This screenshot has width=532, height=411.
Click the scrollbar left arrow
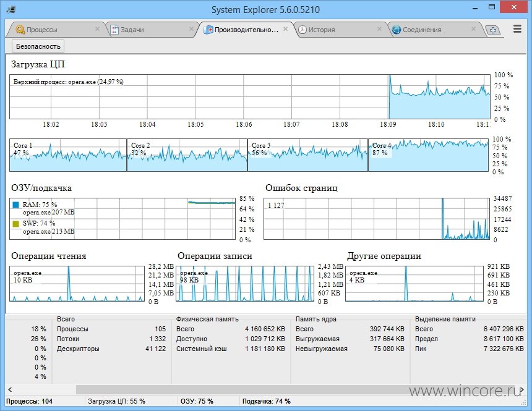[10, 389]
